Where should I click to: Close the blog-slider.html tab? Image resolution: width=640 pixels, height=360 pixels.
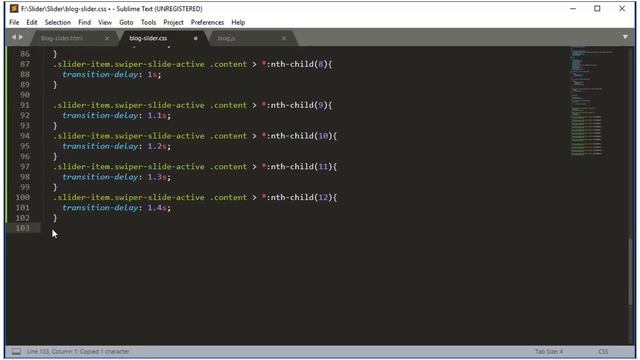(107, 38)
